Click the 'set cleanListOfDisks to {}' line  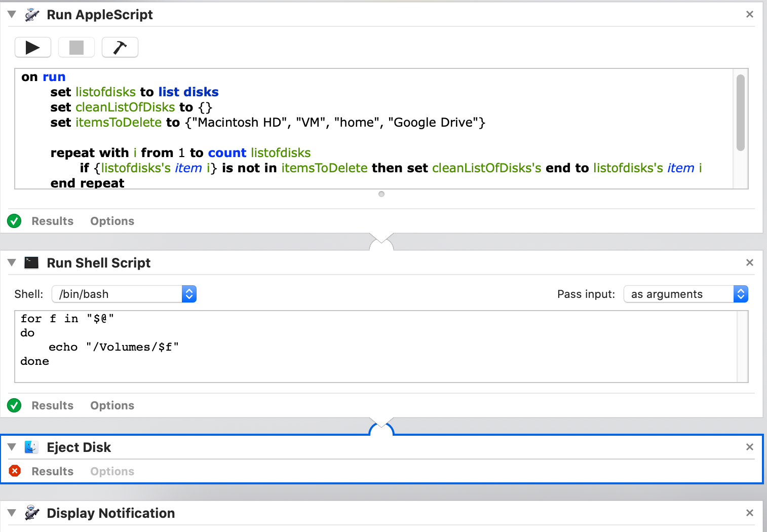(131, 107)
